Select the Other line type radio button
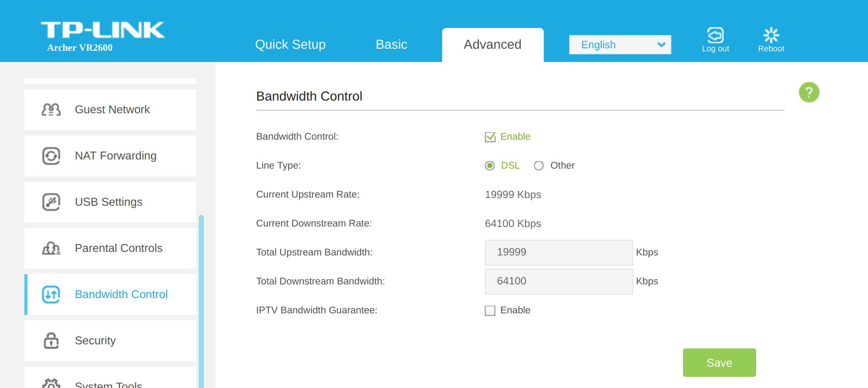This screenshot has width=868, height=388. pyautogui.click(x=539, y=166)
